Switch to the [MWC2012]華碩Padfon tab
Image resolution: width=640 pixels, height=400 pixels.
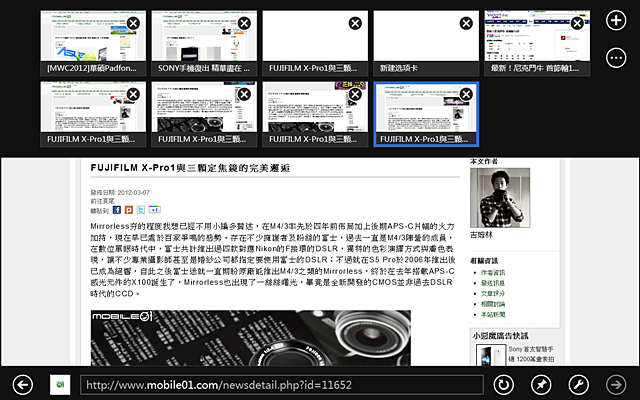coord(93,43)
